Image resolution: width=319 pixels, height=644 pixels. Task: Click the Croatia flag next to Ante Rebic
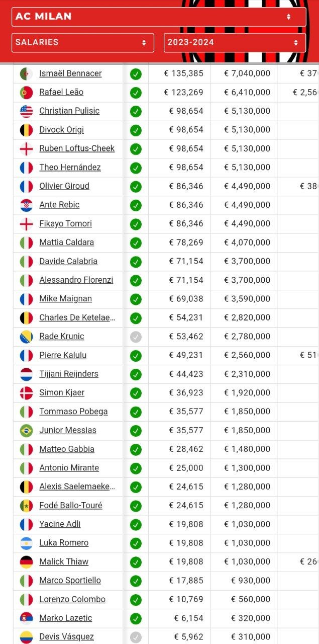(26, 205)
